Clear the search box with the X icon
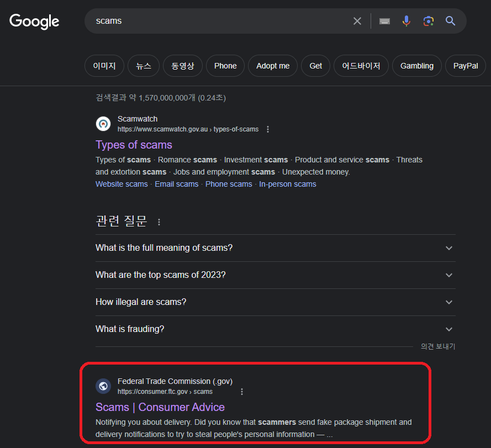This screenshot has width=491, height=448. (x=357, y=21)
